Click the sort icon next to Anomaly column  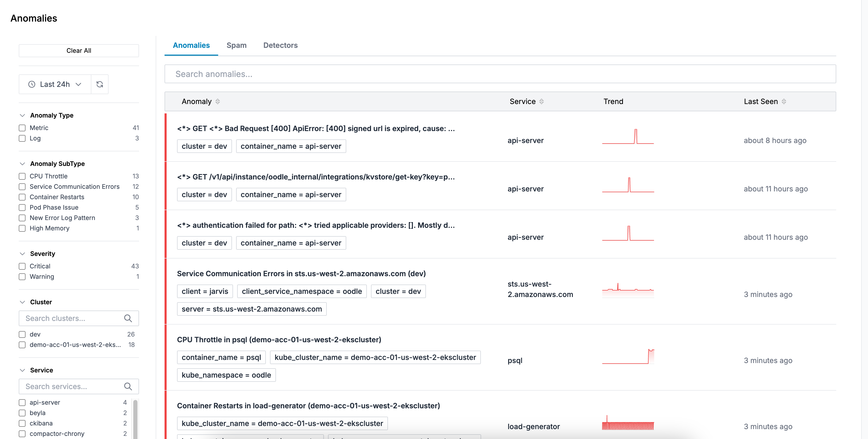click(218, 101)
